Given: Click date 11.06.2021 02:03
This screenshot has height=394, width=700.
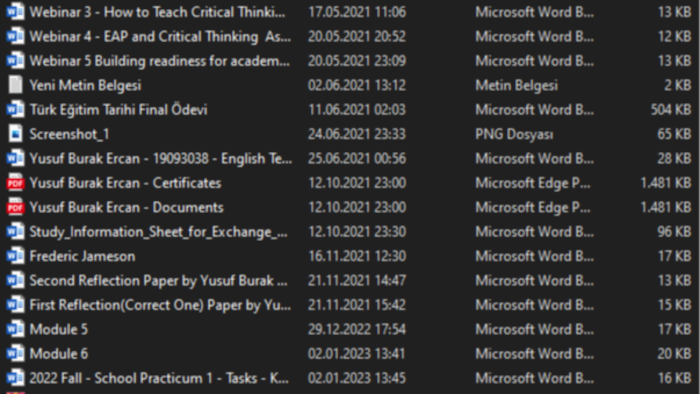Looking at the screenshot, I should pyautogui.click(x=357, y=110).
